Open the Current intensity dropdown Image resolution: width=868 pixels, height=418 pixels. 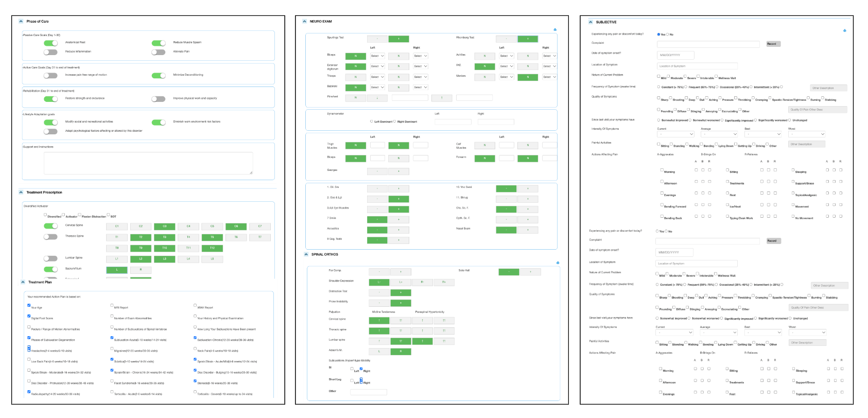point(674,134)
